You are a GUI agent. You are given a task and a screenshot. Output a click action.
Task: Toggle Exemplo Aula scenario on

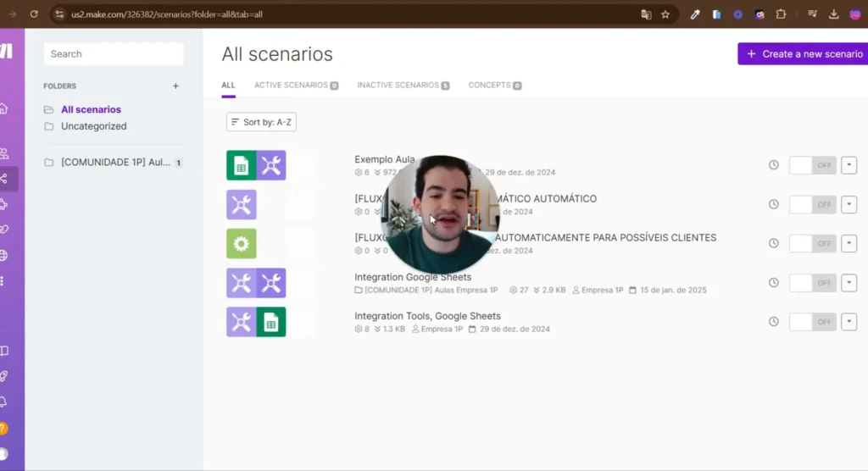tap(813, 165)
